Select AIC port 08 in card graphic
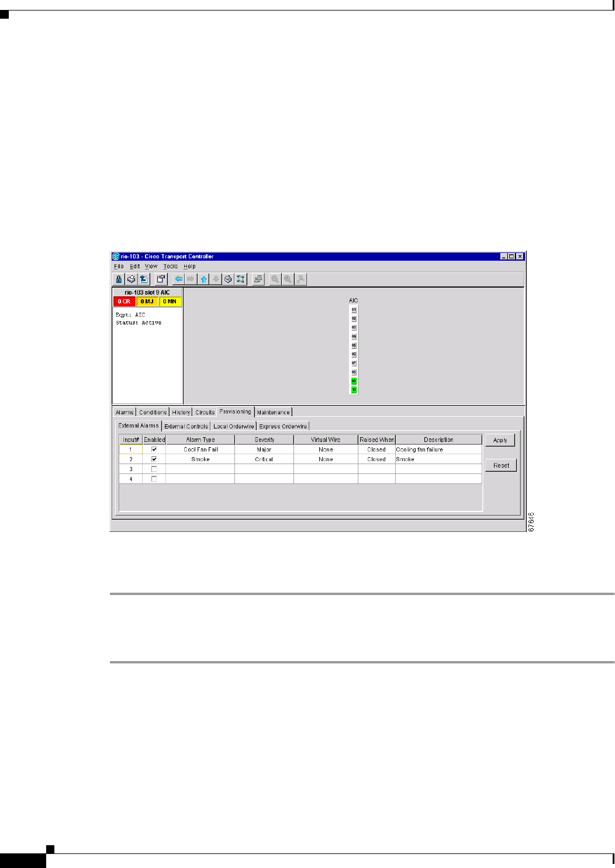615x868 pixels. [354, 372]
